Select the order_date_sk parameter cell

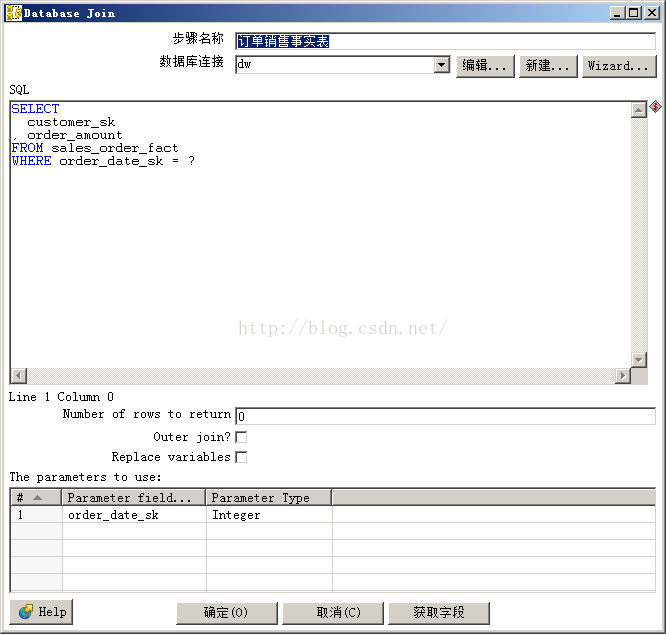(x=134, y=515)
